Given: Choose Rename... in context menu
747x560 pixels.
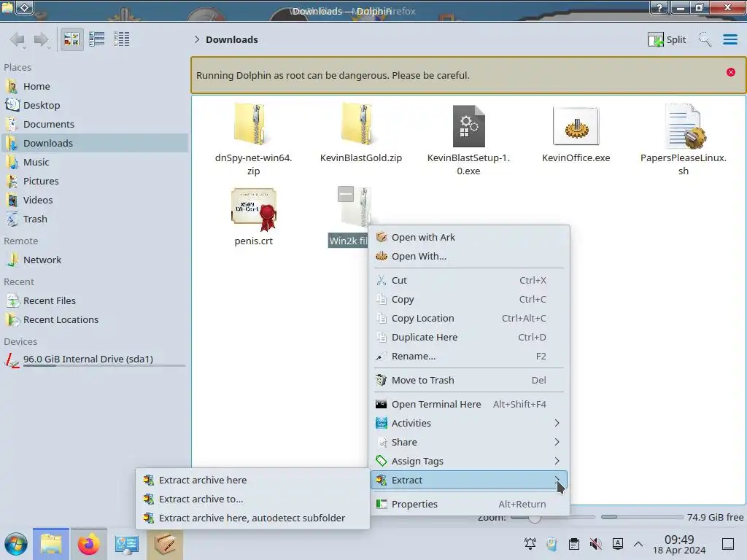Looking at the screenshot, I should click(x=470, y=357).
